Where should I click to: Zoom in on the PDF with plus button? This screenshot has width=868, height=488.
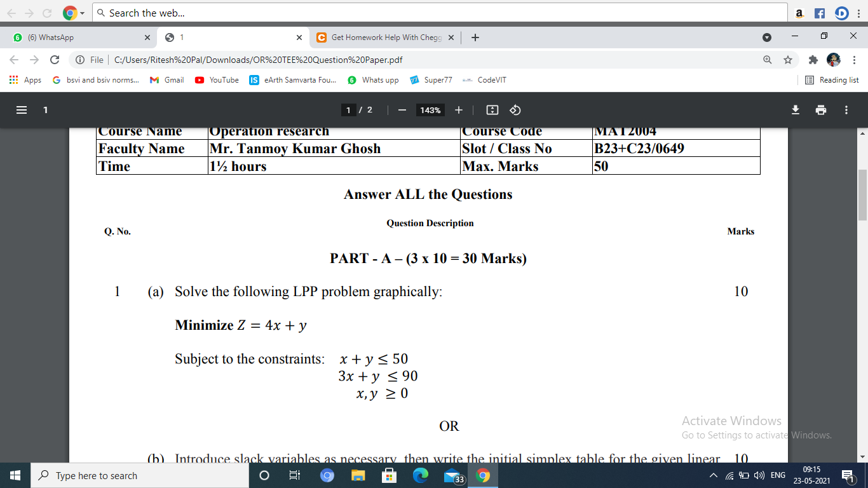(458, 110)
